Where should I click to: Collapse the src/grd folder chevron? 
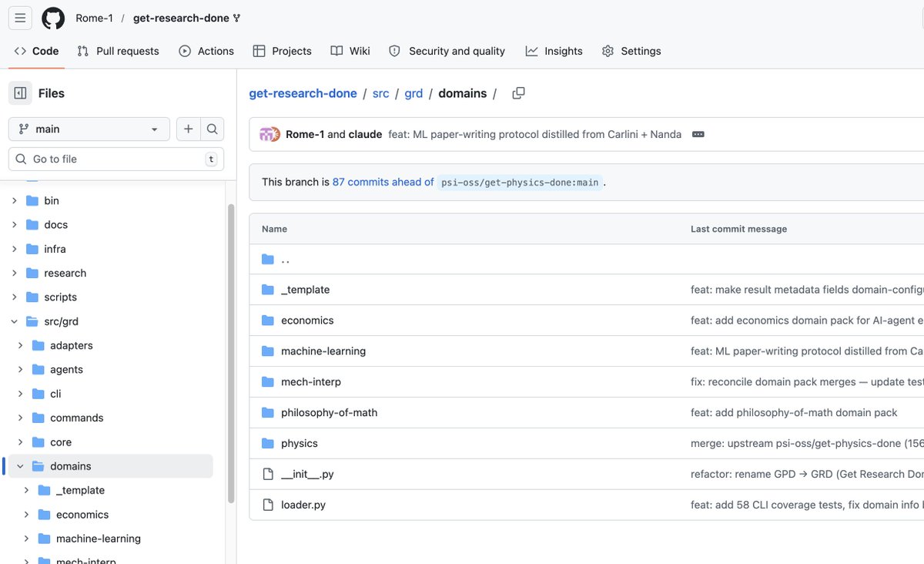[14, 321]
